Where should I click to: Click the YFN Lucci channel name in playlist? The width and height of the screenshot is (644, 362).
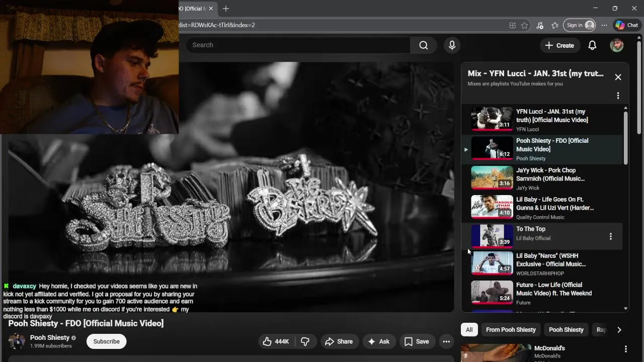pyautogui.click(x=527, y=129)
